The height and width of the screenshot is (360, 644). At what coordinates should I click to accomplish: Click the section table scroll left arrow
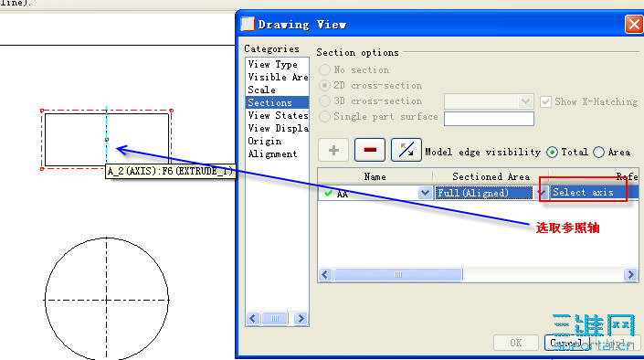325,274
